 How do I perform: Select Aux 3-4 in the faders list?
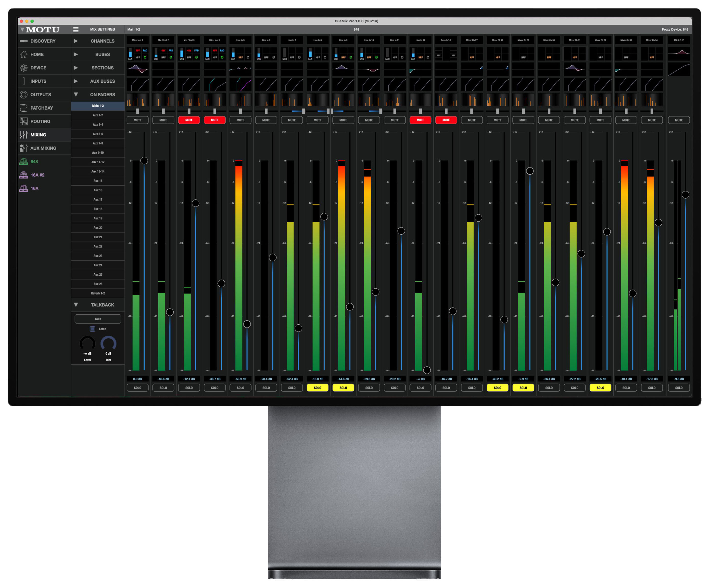click(x=98, y=124)
